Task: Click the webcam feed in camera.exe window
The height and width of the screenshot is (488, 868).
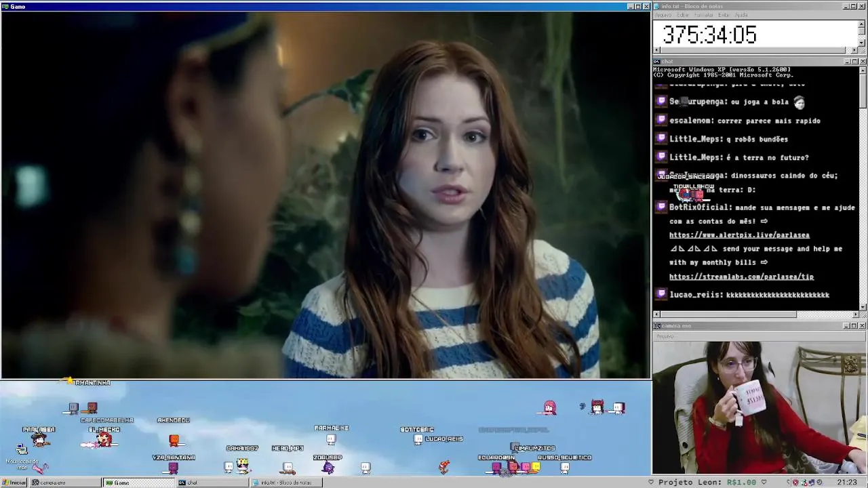Action: tap(759, 407)
